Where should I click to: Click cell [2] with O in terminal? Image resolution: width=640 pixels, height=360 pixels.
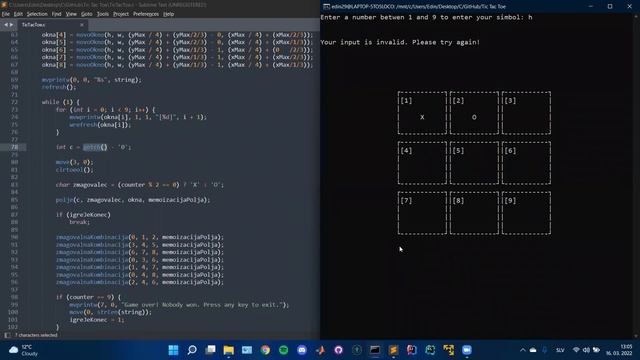point(474,113)
